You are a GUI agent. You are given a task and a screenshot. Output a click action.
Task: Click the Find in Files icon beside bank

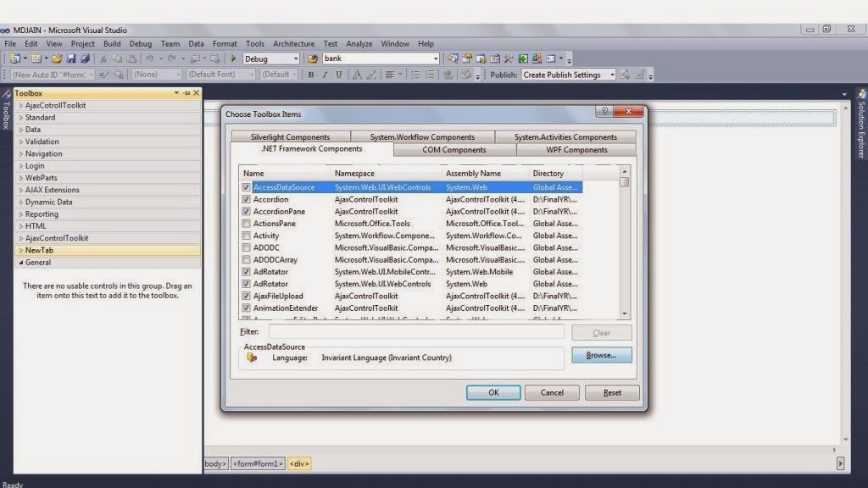[313, 58]
